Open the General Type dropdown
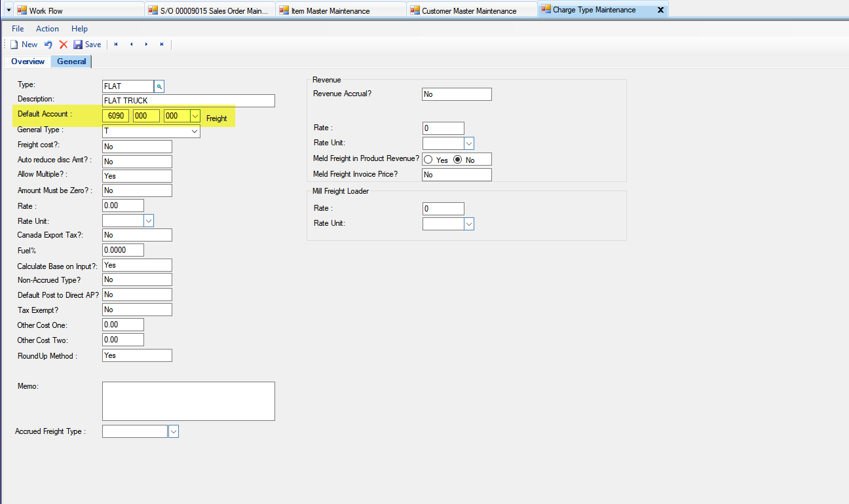This screenshot has width=849, height=504. point(195,130)
